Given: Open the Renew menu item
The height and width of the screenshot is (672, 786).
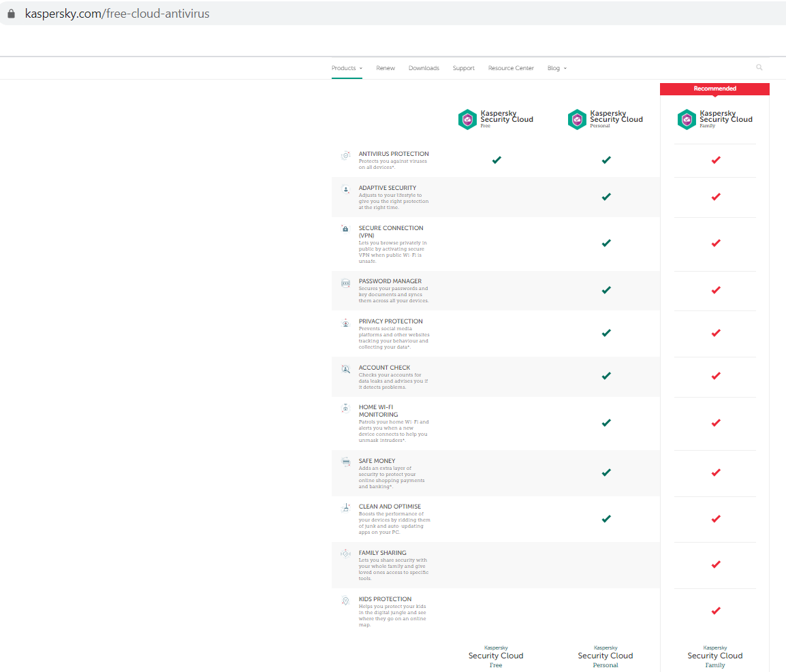Looking at the screenshot, I should pyautogui.click(x=386, y=68).
